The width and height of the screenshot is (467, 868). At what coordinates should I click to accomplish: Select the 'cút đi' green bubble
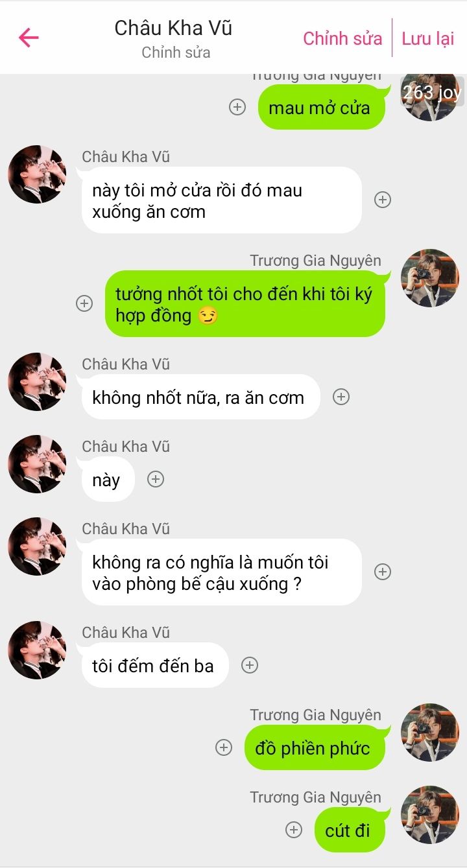click(350, 830)
